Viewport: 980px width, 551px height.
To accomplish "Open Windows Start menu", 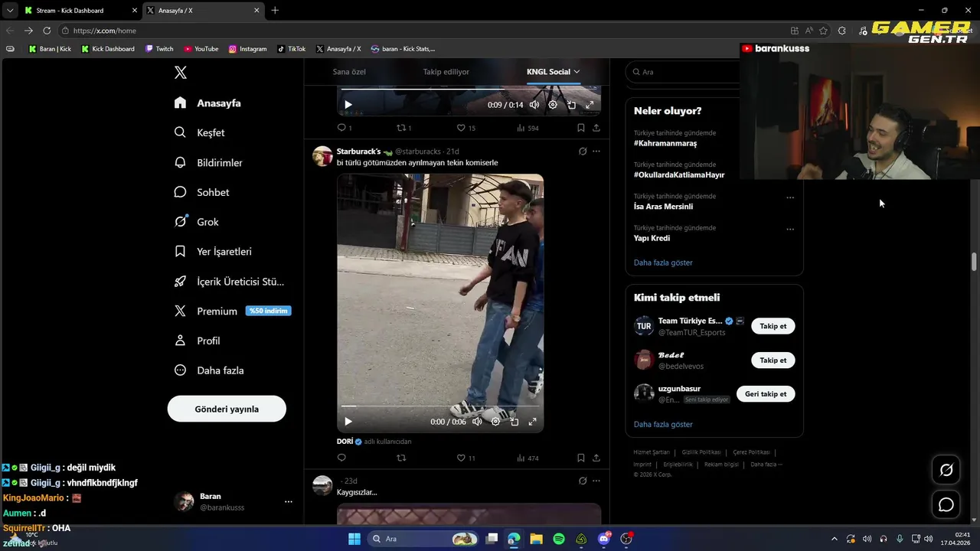I will point(354,539).
